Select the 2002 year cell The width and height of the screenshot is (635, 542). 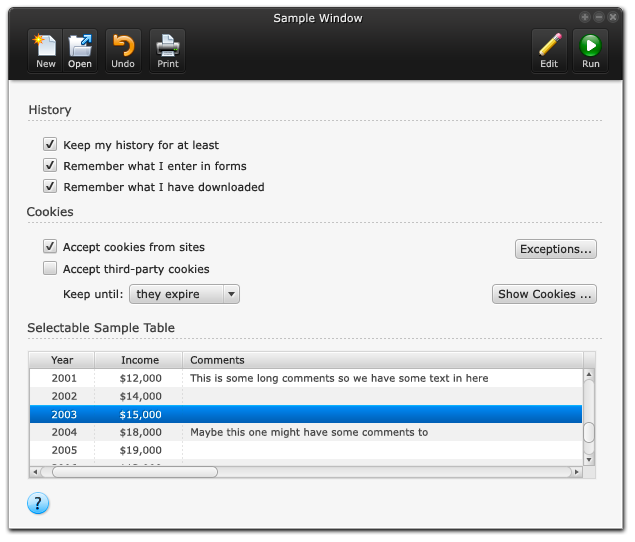(64, 396)
